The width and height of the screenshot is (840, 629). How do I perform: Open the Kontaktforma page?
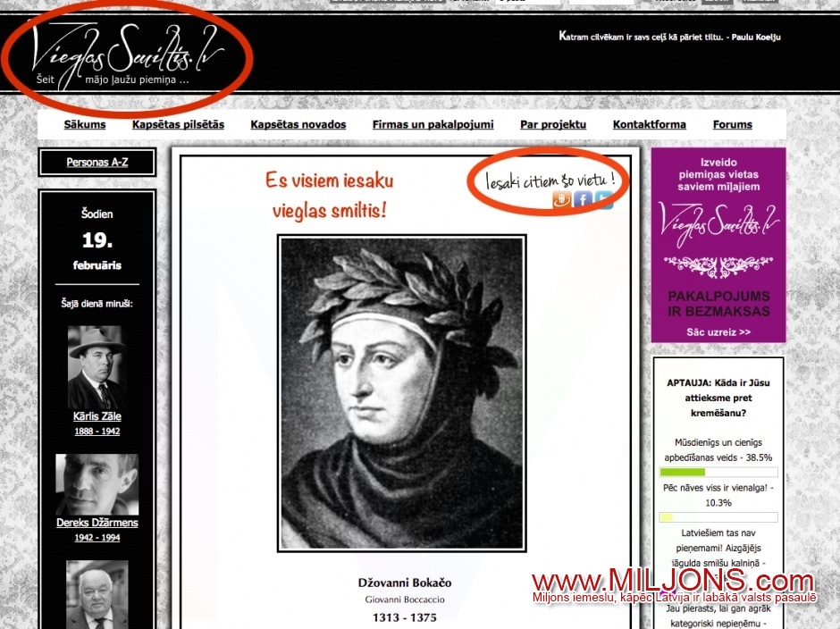(x=649, y=125)
